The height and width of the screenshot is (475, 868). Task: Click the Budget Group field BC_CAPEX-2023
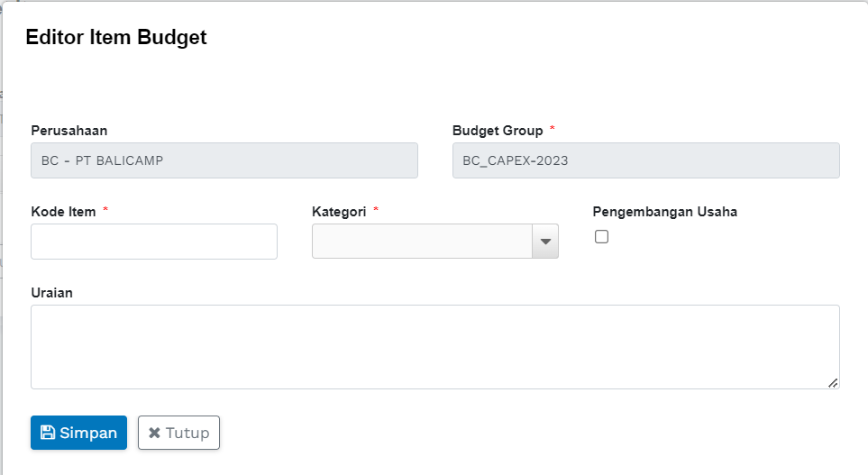click(645, 160)
